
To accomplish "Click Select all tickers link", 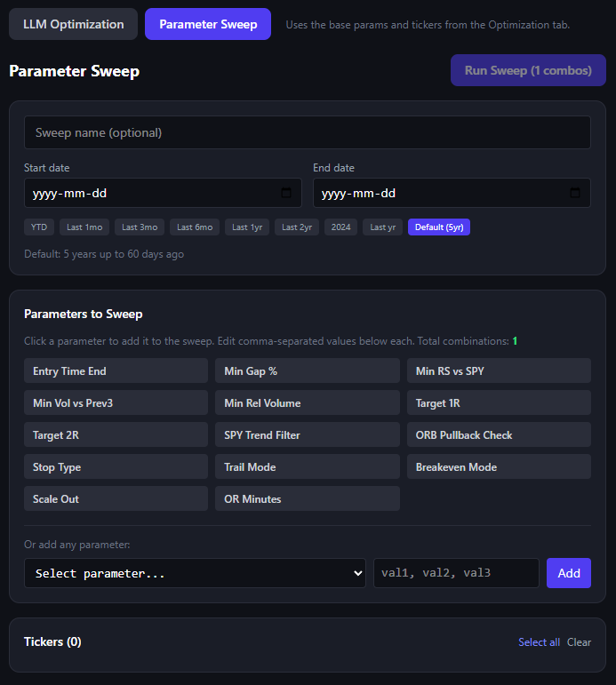I will 539,641.
